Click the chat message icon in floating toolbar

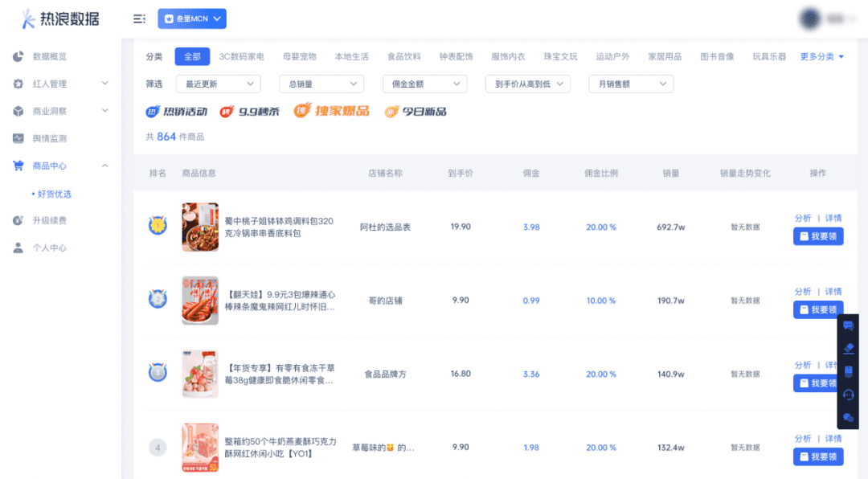(x=848, y=325)
